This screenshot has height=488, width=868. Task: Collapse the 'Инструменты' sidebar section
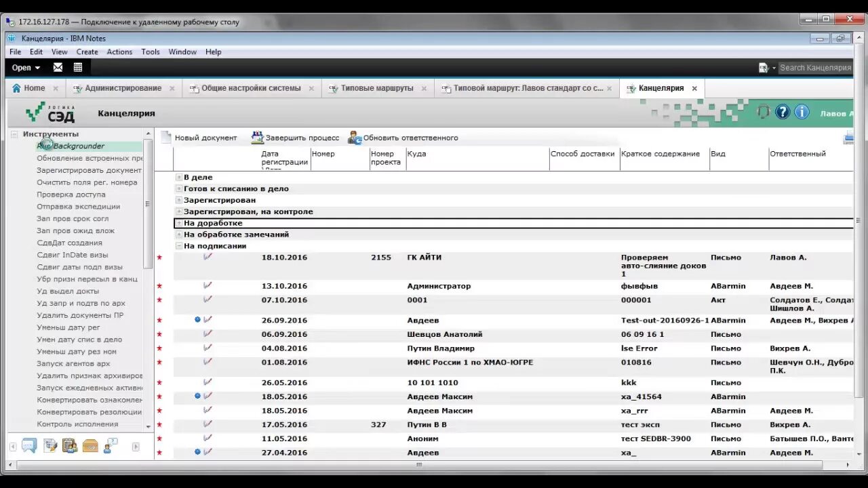15,134
